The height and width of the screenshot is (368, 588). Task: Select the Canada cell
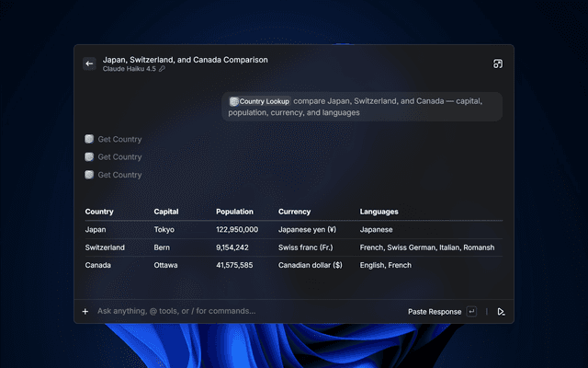pos(98,265)
